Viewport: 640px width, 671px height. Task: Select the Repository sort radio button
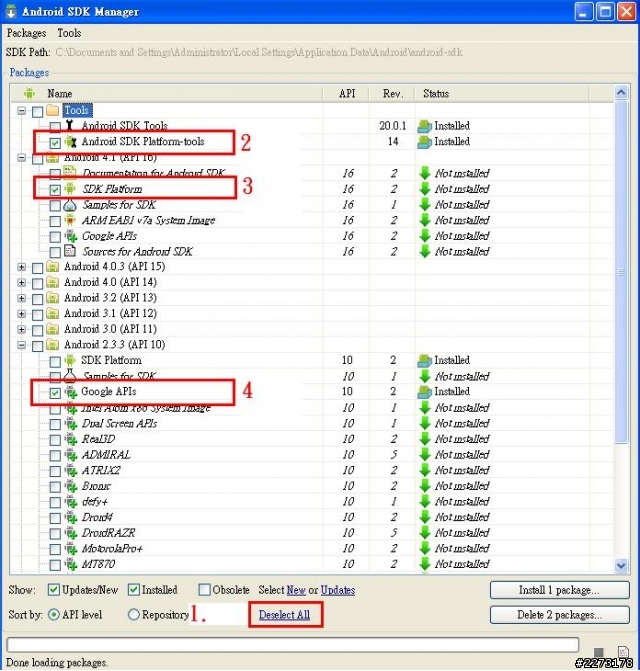(133, 615)
